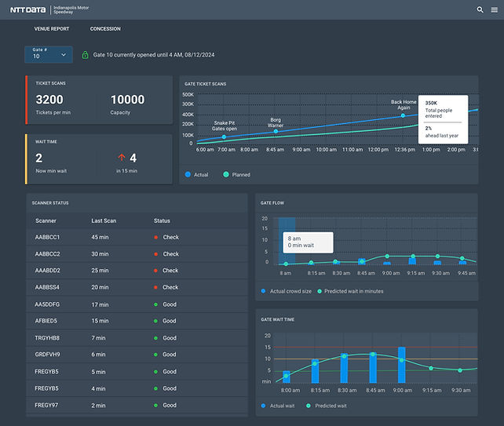Click the 10000 Capacity value
This screenshot has width=504, height=426.
128,100
